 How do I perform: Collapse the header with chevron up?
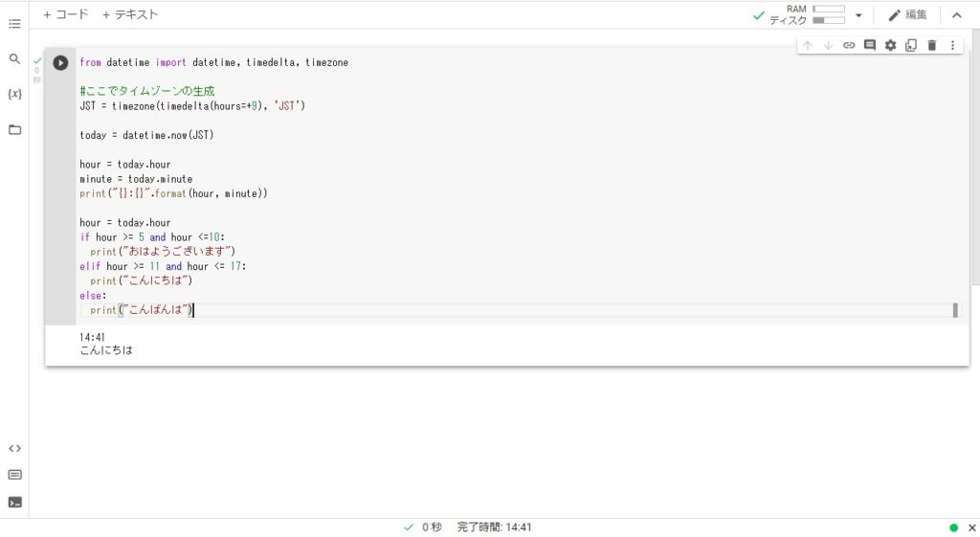[957, 15]
